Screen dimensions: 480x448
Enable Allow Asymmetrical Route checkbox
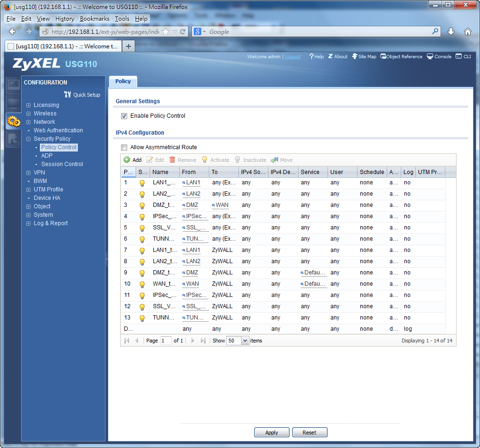[124, 147]
